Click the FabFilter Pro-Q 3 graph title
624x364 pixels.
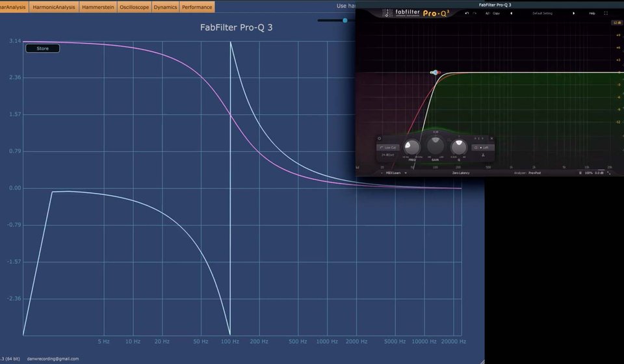point(236,27)
